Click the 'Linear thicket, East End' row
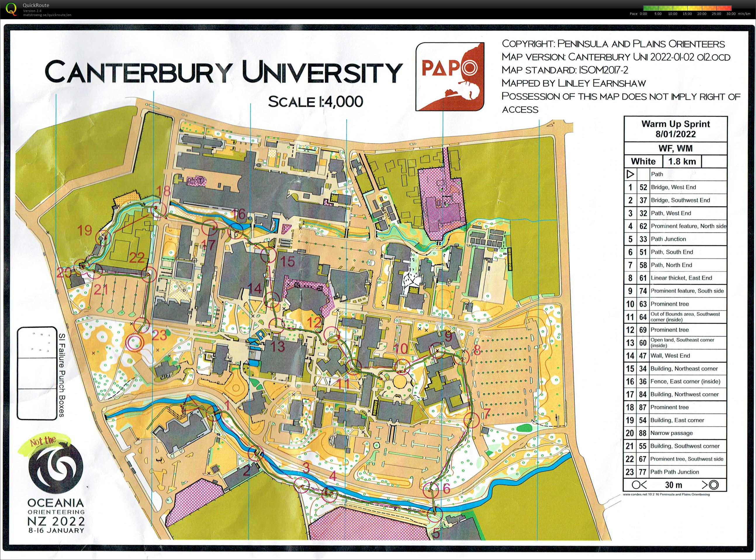756x560 pixels. tap(675, 278)
